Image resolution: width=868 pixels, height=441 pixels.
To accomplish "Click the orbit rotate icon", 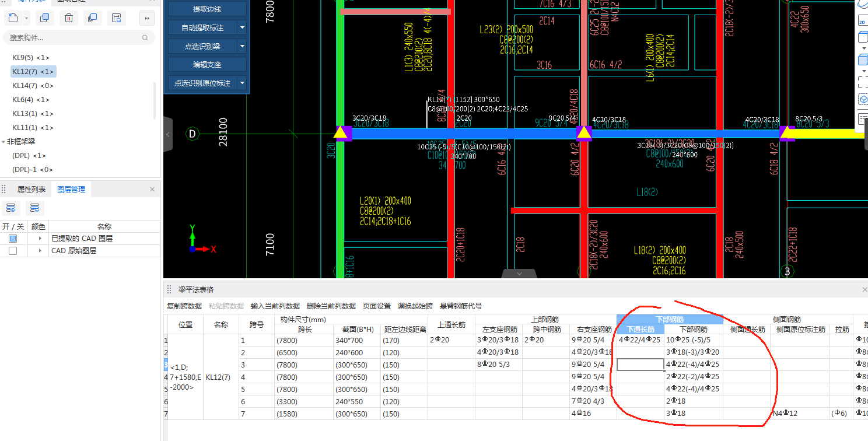I will (x=863, y=3).
